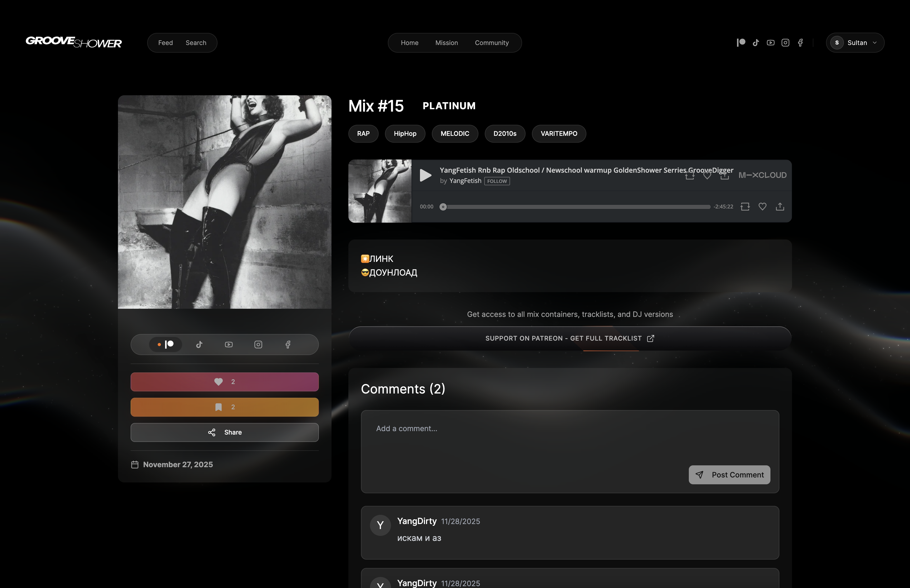Image resolution: width=910 pixels, height=588 pixels.
Task: Open the Mission page
Action: tap(446, 42)
